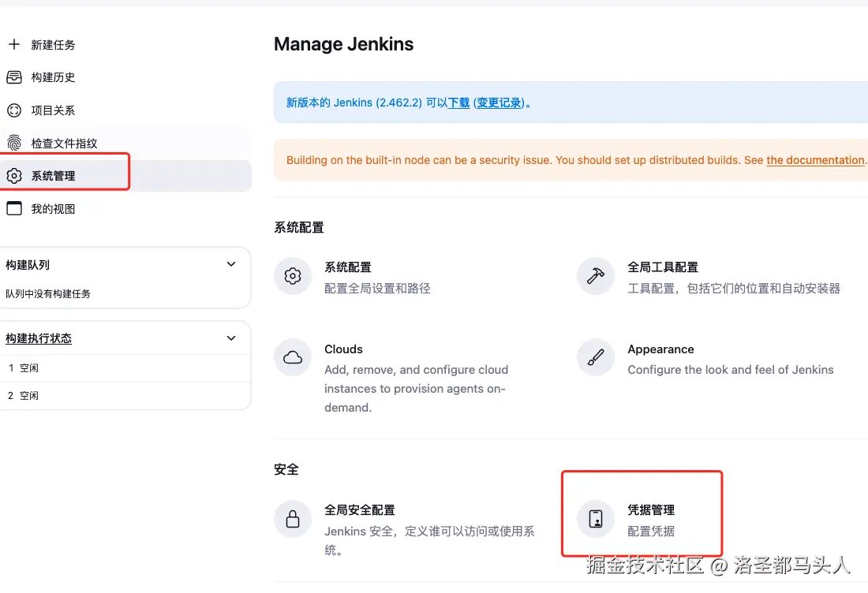868x593 pixels.
Task: Click the 系统配置 gear icon
Action: tap(293, 275)
